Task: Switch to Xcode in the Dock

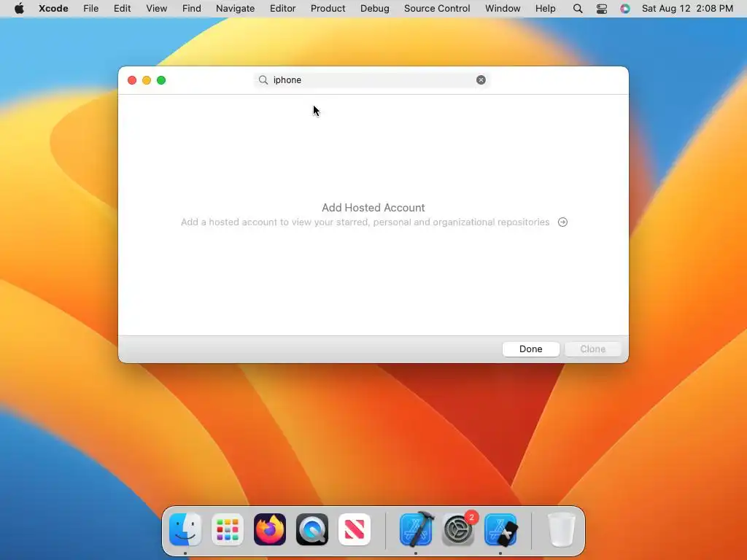Action: pyautogui.click(x=416, y=529)
